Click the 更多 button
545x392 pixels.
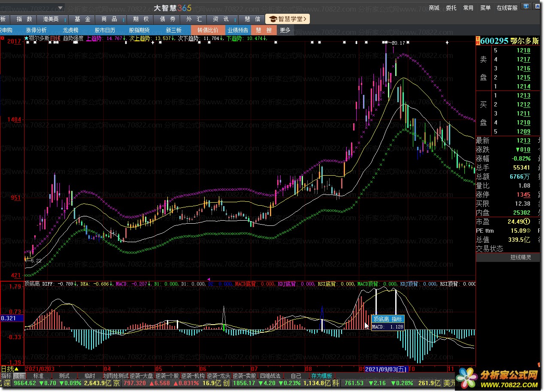coord(285,30)
